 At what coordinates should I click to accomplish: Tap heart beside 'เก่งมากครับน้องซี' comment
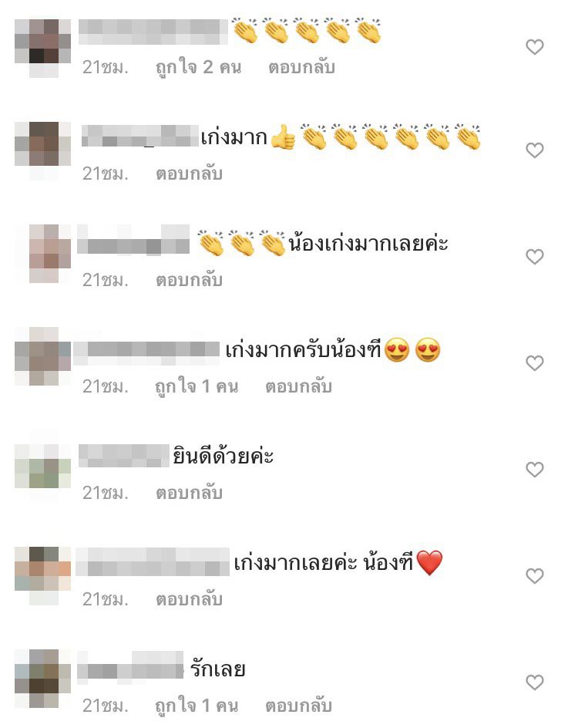coord(534,362)
